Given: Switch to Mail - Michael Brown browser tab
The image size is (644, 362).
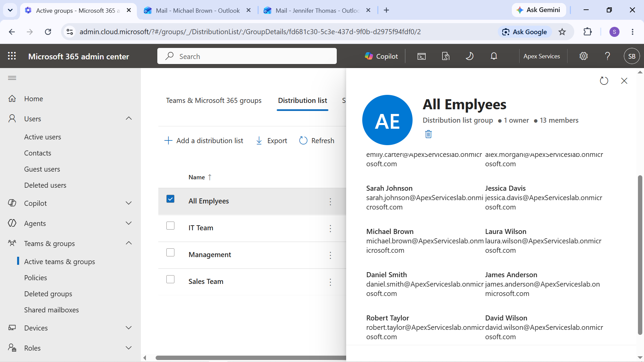Looking at the screenshot, I should (x=198, y=10).
